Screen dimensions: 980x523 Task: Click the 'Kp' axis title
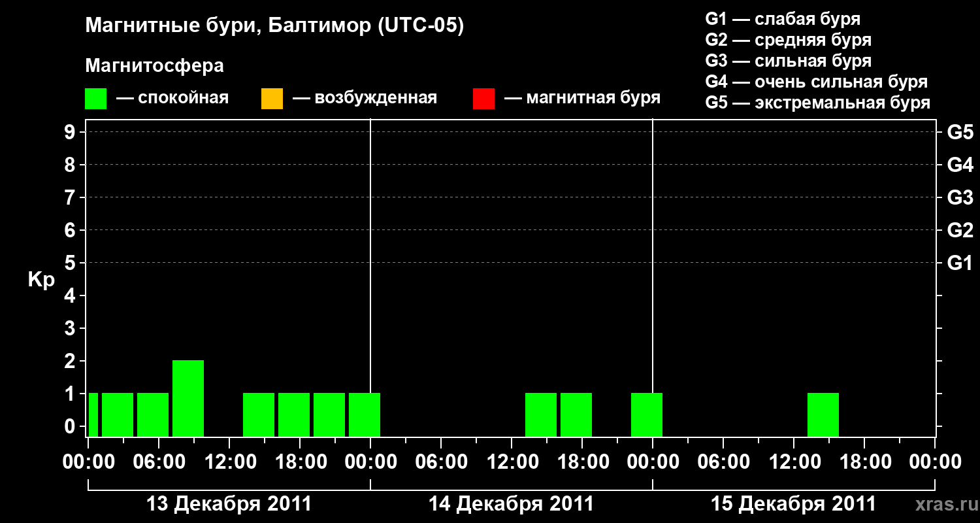pyautogui.click(x=41, y=279)
